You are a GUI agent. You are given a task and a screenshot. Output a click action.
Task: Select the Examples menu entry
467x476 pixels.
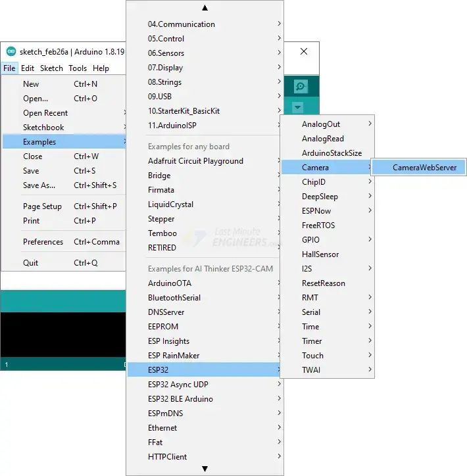[x=64, y=142]
